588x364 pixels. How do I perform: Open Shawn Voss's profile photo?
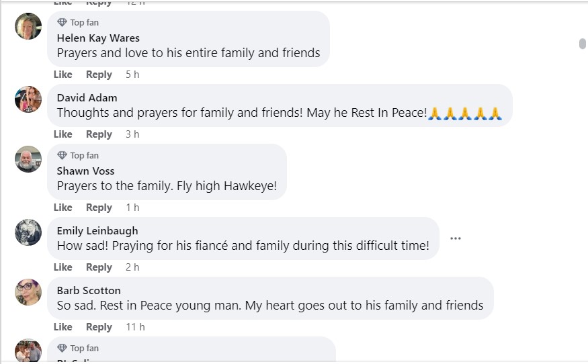pyautogui.click(x=28, y=159)
